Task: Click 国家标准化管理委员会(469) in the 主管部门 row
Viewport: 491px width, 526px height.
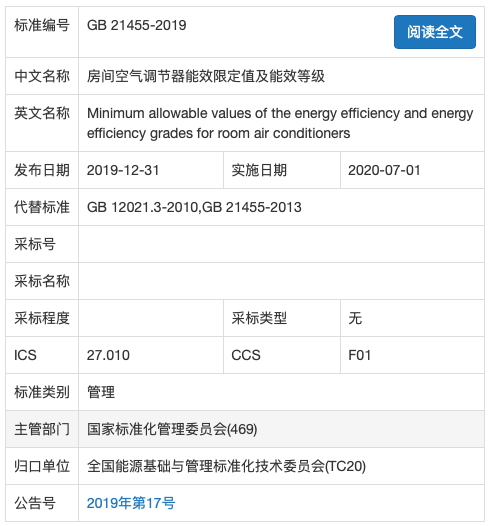Action: point(172,429)
